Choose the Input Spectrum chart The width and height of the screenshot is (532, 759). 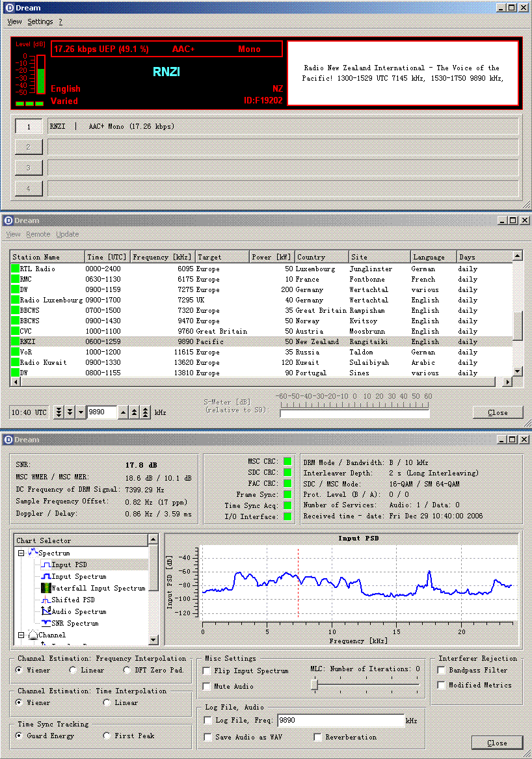point(78,576)
